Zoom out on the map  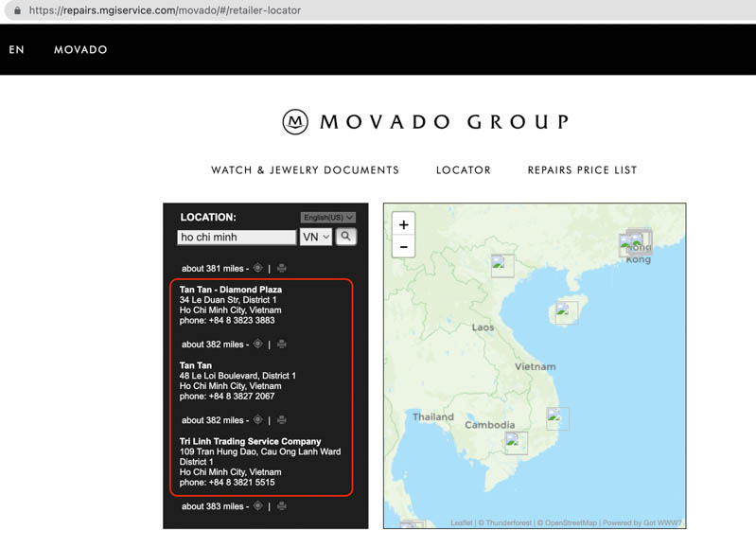click(403, 247)
